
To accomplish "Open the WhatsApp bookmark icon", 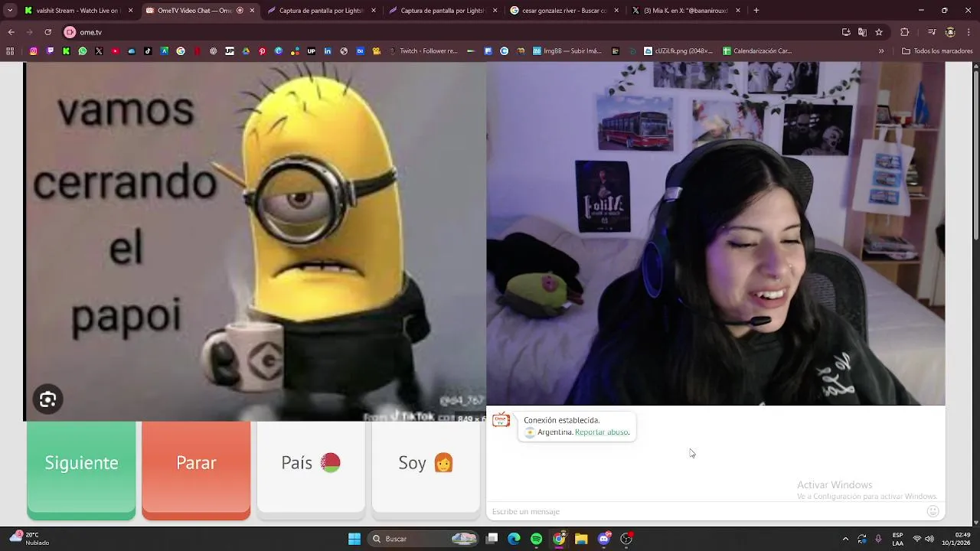I will pyautogui.click(x=83, y=51).
